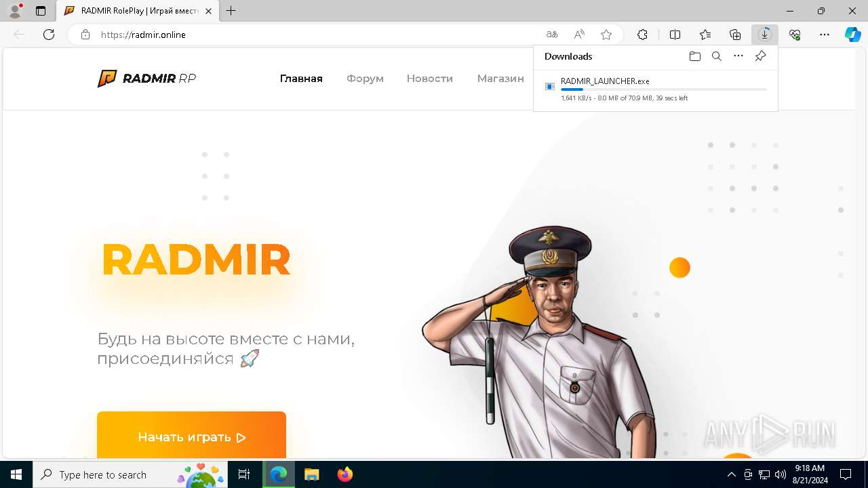Open more options in Downloads panel
868x488 pixels.
coord(738,56)
